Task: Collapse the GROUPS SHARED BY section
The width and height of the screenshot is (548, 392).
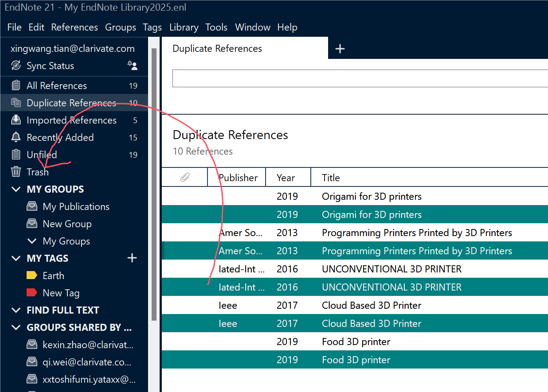Action: (x=16, y=327)
